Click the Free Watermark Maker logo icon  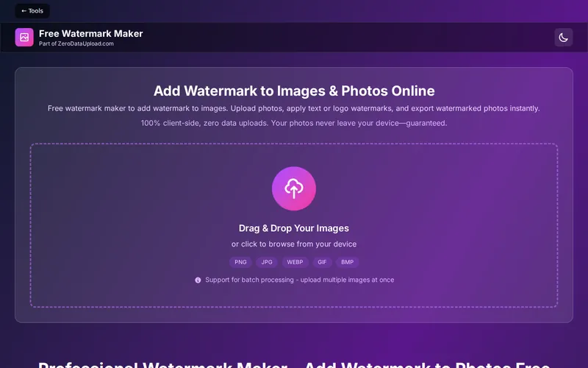pos(24,38)
